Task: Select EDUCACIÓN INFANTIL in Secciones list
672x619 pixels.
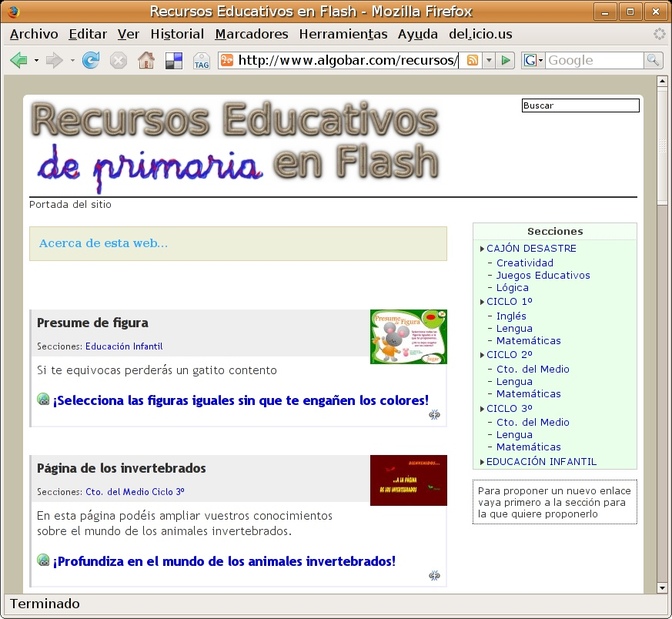Action: tap(541, 462)
